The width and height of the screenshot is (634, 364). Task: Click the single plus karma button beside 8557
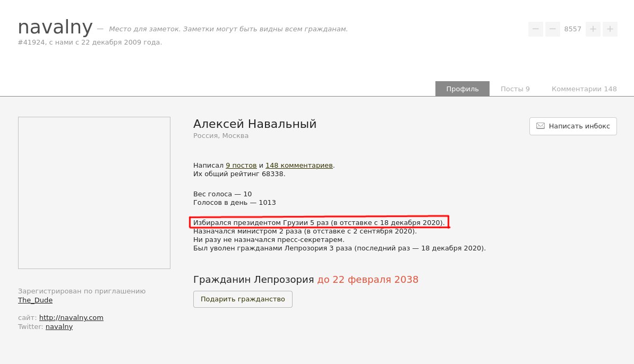click(x=593, y=29)
